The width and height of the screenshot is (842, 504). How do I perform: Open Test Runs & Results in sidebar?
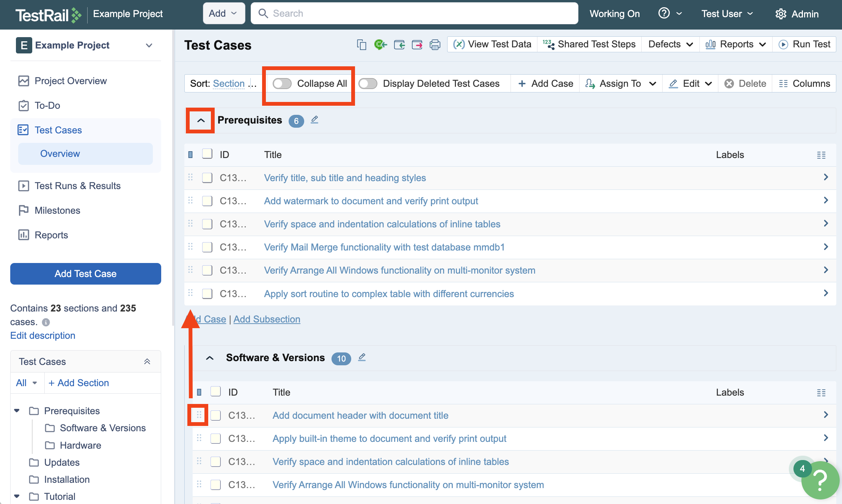pos(77,186)
